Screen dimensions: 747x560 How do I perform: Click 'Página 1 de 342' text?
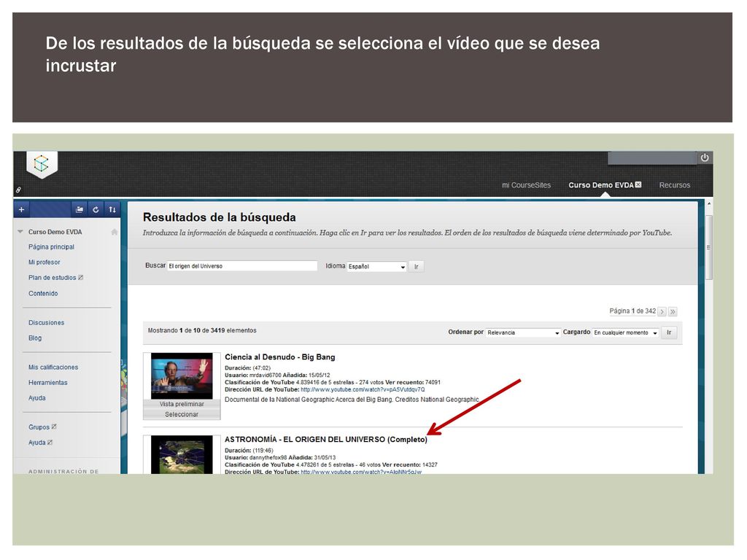[632, 311]
